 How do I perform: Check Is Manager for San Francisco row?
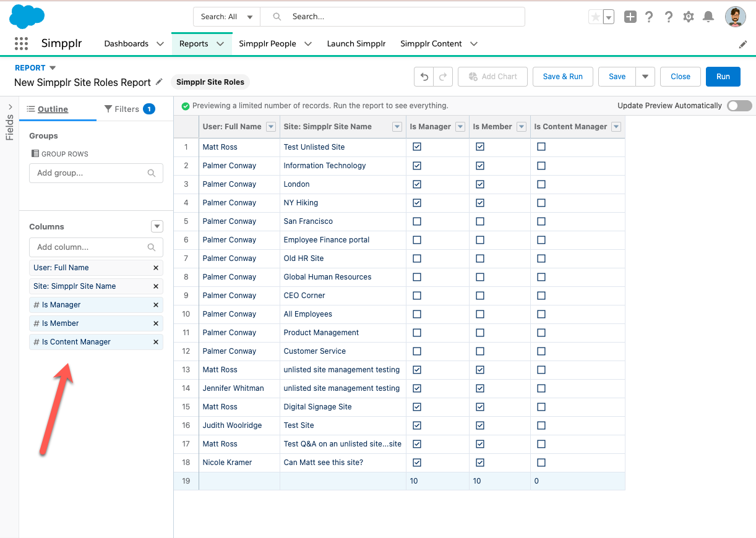417,221
